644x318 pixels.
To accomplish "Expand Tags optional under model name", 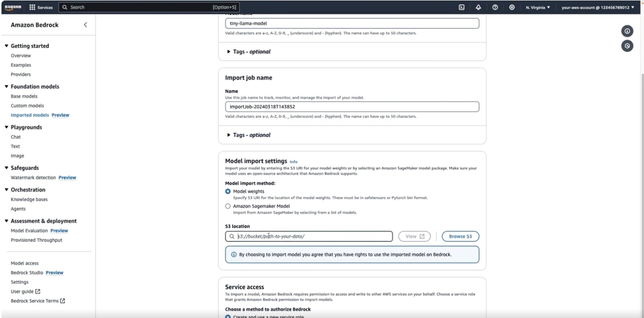I will coord(249,52).
